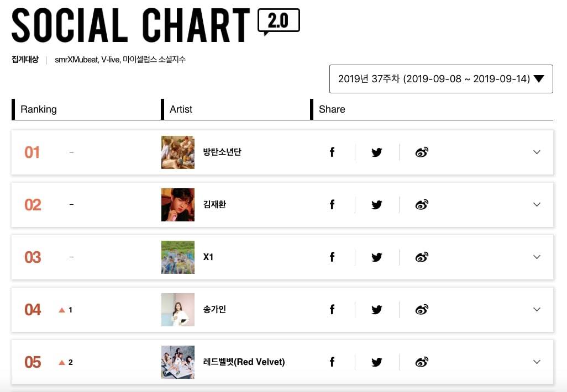This screenshot has width=567, height=392.
Task: Share Red Velvet on Facebook
Action: [332, 362]
